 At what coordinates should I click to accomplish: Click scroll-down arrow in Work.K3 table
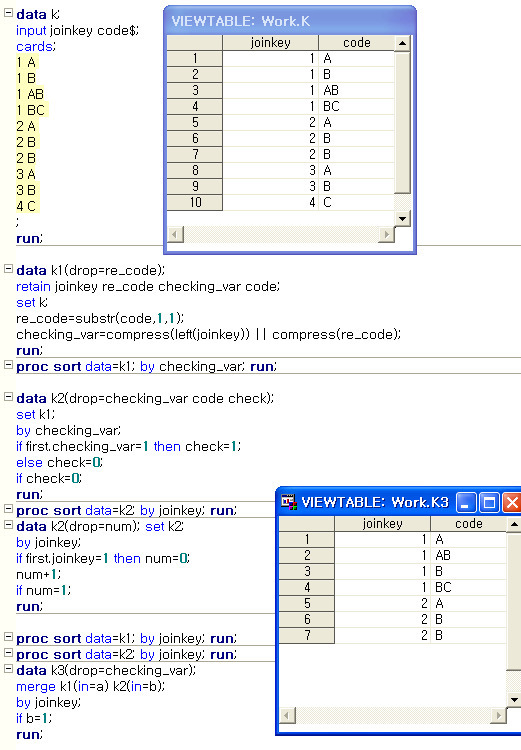[514, 700]
